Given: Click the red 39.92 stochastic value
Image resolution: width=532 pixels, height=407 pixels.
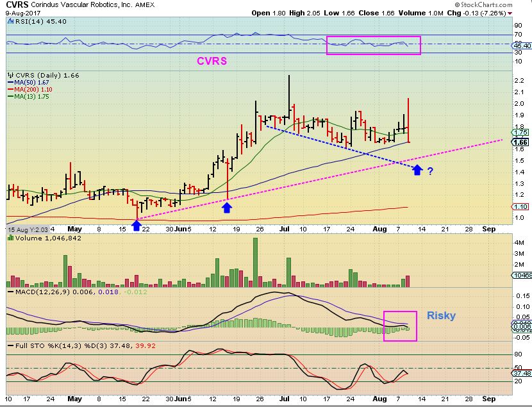Looking at the screenshot, I should pyautogui.click(x=145, y=346).
